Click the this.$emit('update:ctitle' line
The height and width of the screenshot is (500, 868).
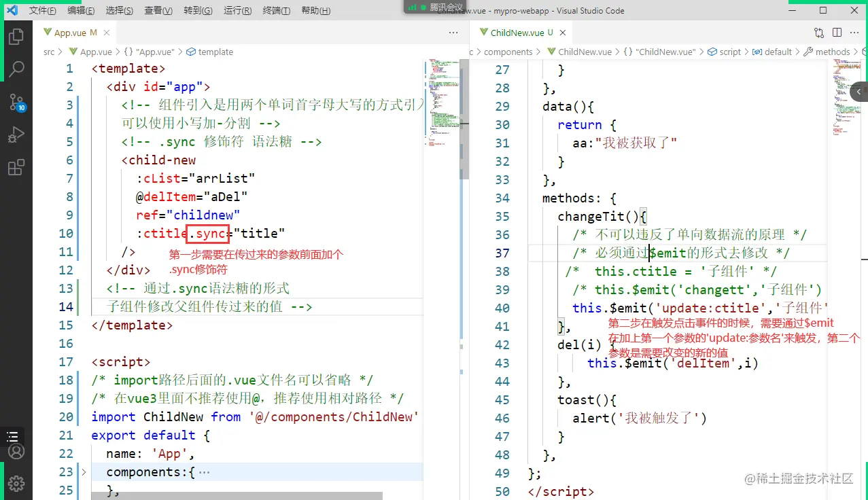point(700,308)
